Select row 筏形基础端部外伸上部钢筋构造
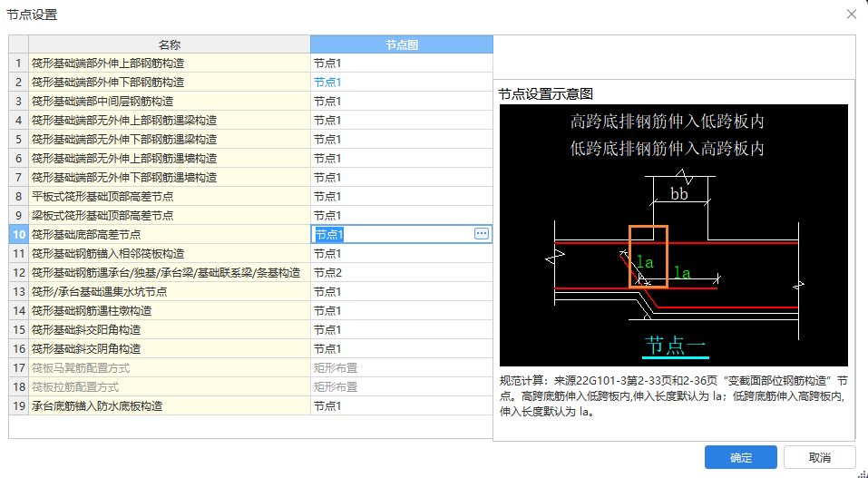Viewport: 868px width, 478px height. point(170,63)
